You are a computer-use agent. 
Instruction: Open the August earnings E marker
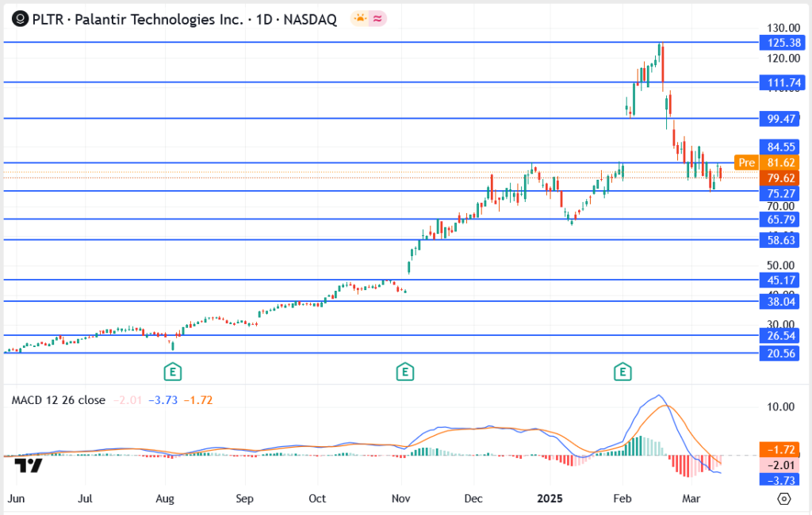[171, 370]
